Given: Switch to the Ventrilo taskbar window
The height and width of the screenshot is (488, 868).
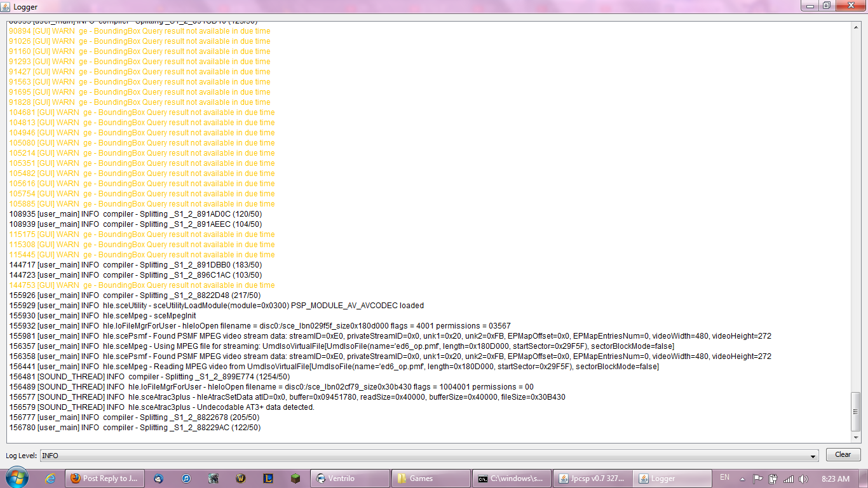Looking at the screenshot, I should 351,478.
